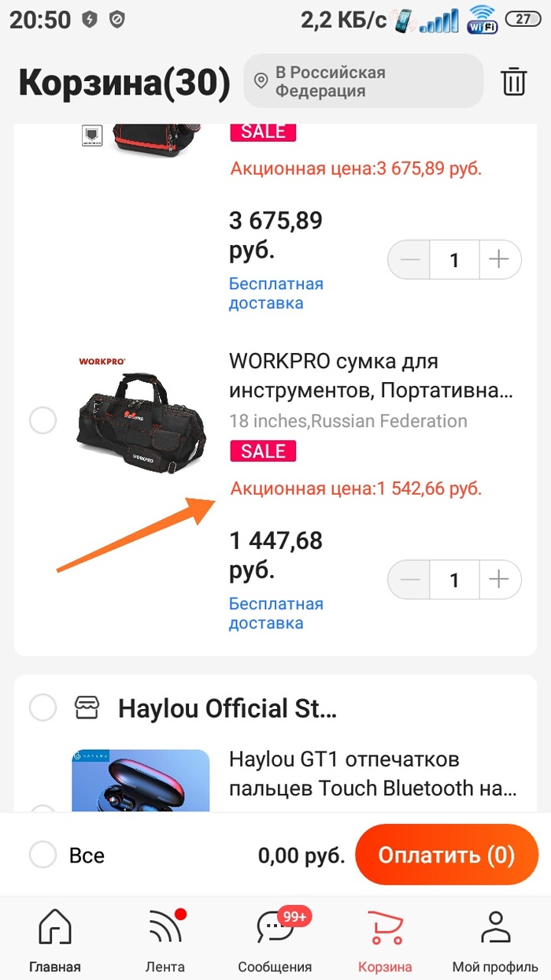This screenshot has width=551, height=980.
Task: Tap the Wi-Fi icon in the status bar
Action: pyautogui.click(x=482, y=20)
